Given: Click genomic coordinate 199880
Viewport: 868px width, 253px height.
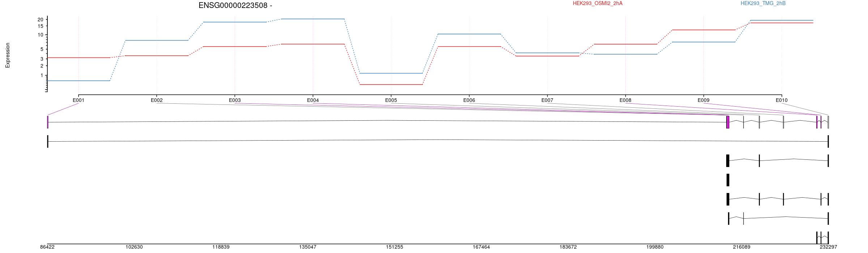Looking at the screenshot, I should tap(655, 247).
